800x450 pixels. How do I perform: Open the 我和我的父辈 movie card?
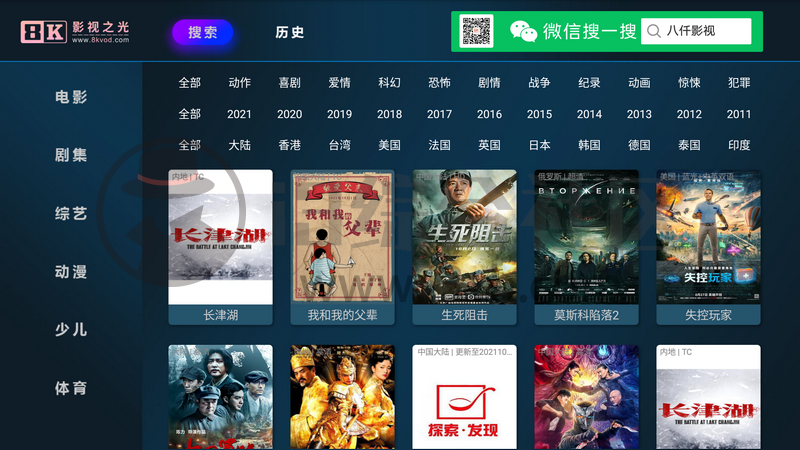tap(342, 247)
